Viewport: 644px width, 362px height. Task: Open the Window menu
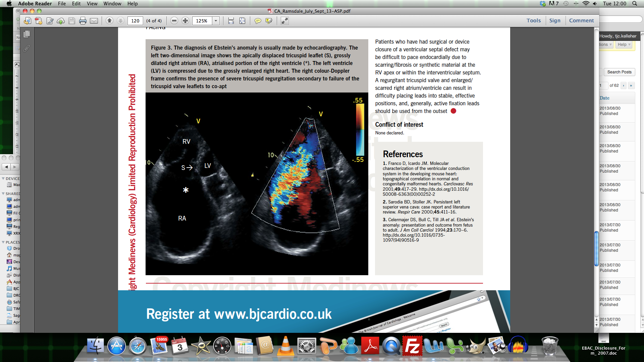tap(112, 4)
